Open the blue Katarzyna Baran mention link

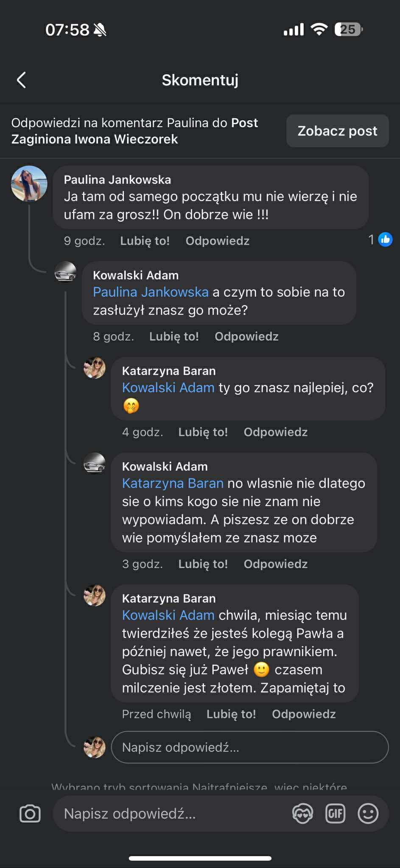click(x=173, y=483)
